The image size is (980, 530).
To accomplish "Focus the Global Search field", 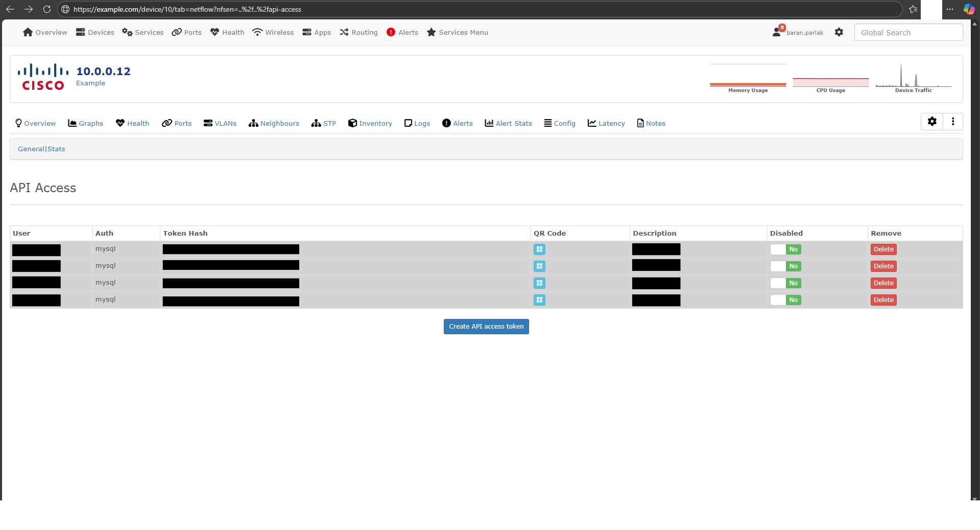I will (x=909, y=32).
